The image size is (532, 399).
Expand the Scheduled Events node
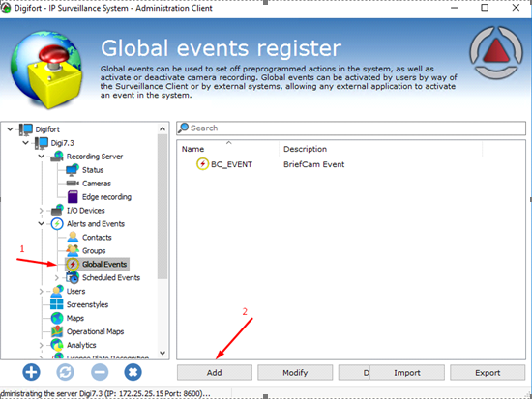click(57, 278)
